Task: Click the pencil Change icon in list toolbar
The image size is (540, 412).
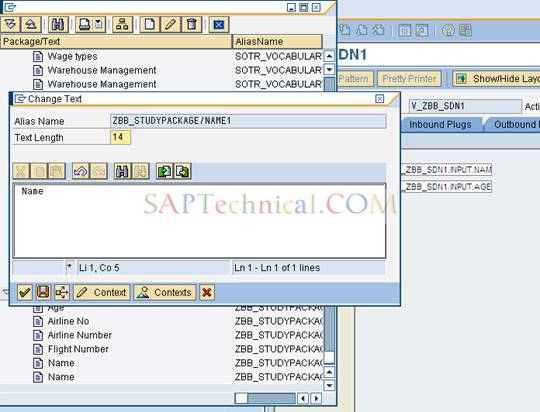Action: (x=170, y=24)
